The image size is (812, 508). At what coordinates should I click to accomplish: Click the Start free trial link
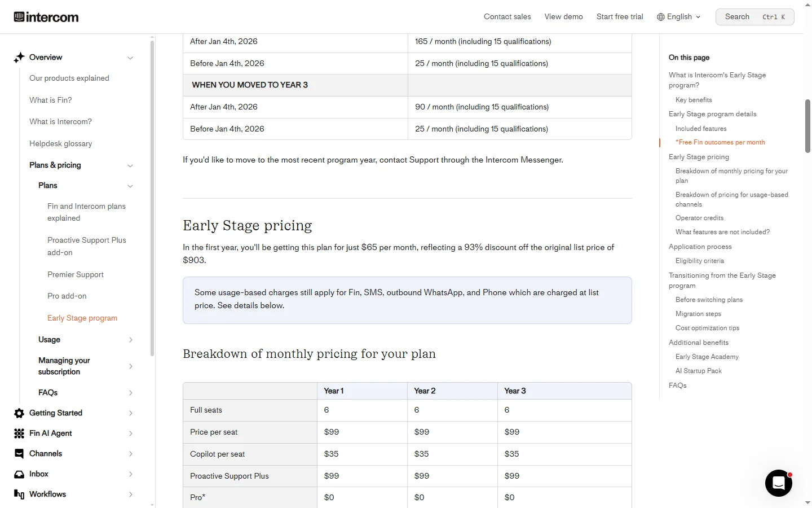pos(620,17)
